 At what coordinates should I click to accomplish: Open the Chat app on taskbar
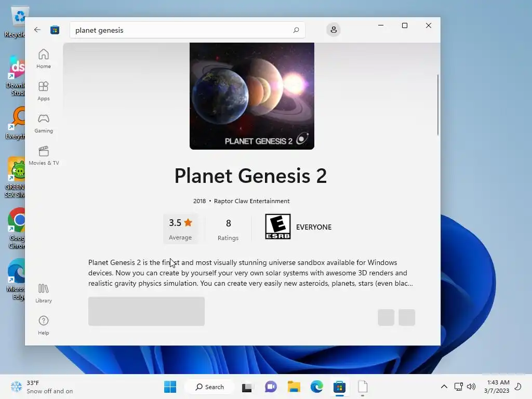pos(270,387)
